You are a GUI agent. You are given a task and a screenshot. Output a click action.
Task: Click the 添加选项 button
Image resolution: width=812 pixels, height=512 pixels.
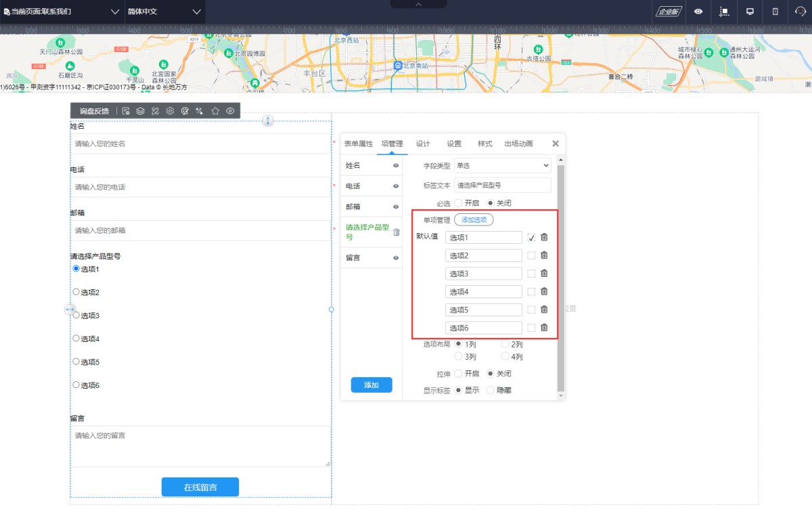(x=474, y=220)
